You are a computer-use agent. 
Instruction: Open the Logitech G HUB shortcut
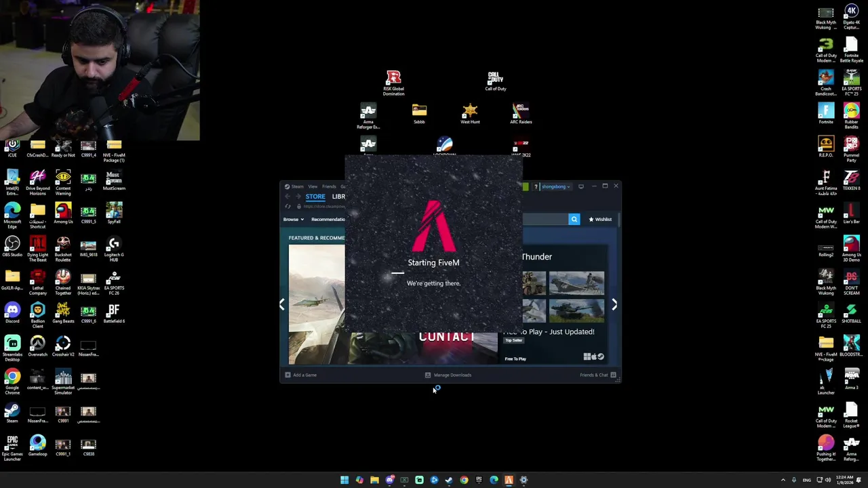click(114, 249)
